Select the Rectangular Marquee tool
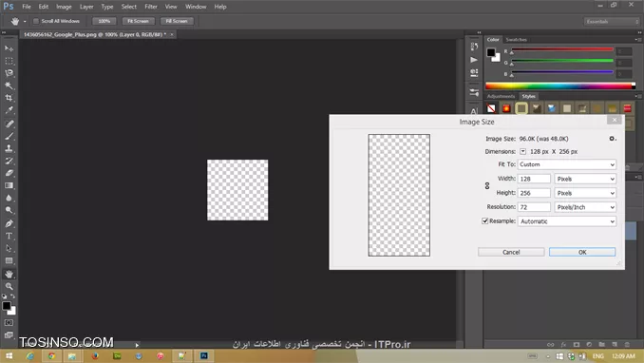 (9, 61)
